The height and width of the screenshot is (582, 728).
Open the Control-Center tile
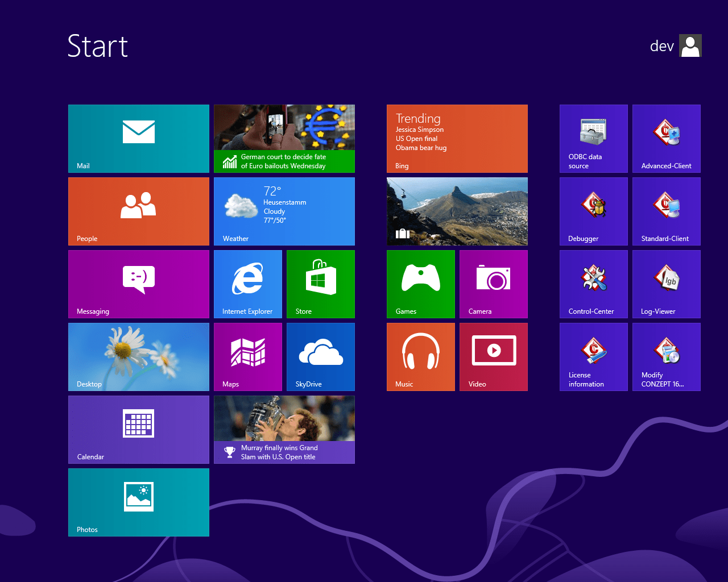593,284
